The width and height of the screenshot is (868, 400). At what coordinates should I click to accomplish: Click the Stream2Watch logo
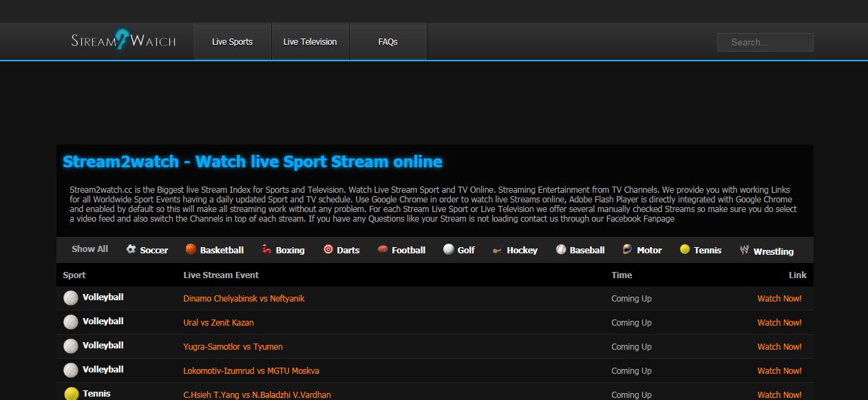(x=123, y=41)
